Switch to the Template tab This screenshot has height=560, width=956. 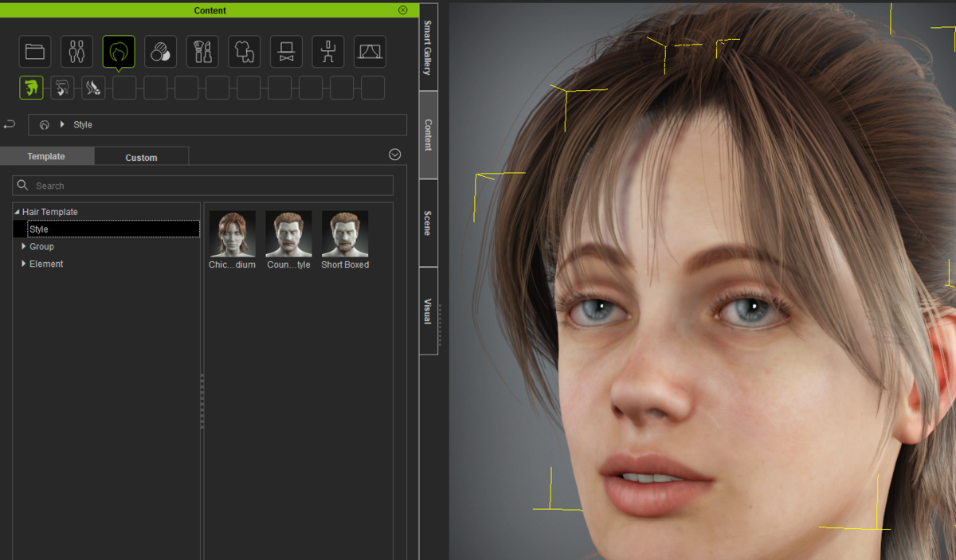click(46, 156)
